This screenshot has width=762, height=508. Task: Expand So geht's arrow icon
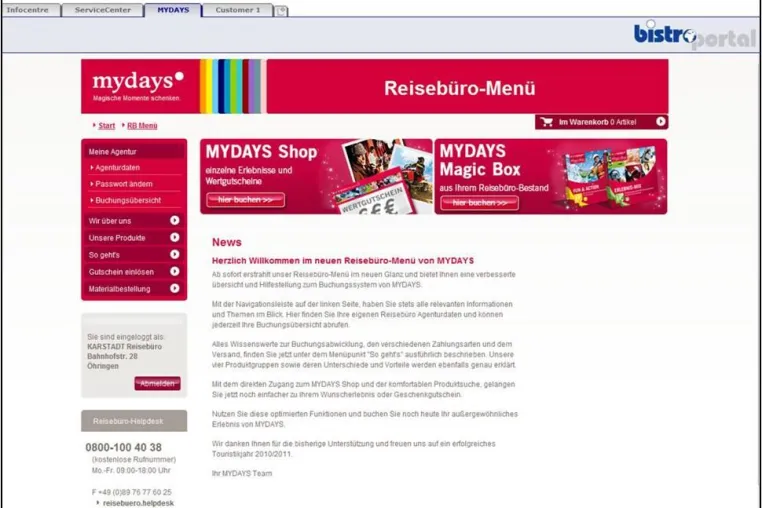pyautogui.click(x=174, y=254)
